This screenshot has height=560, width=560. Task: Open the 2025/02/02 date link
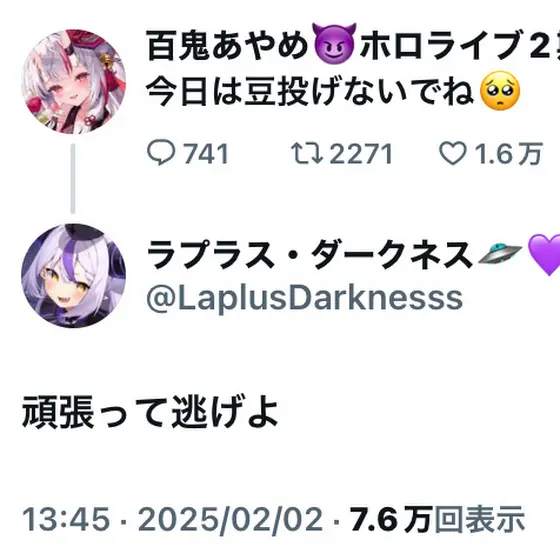230,519
